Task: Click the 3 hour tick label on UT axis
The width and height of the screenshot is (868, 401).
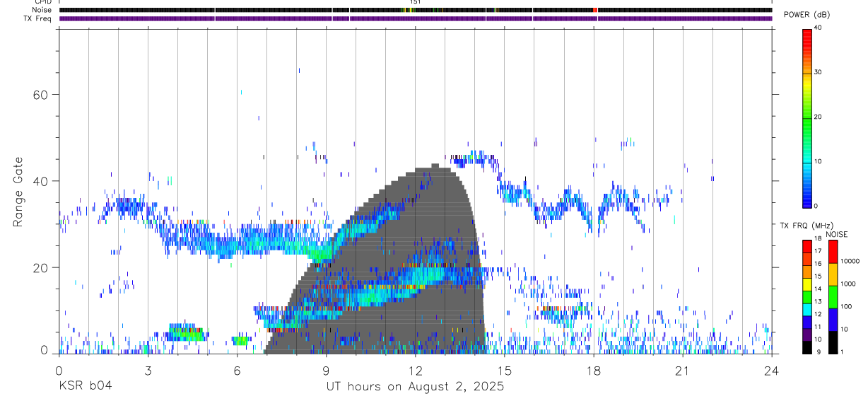Action: point(148,371)
